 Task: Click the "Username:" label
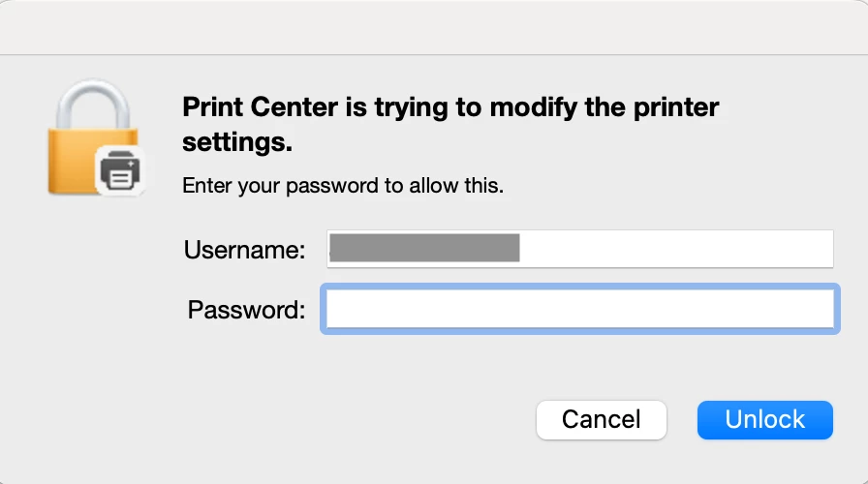click(x=244, y=250)
